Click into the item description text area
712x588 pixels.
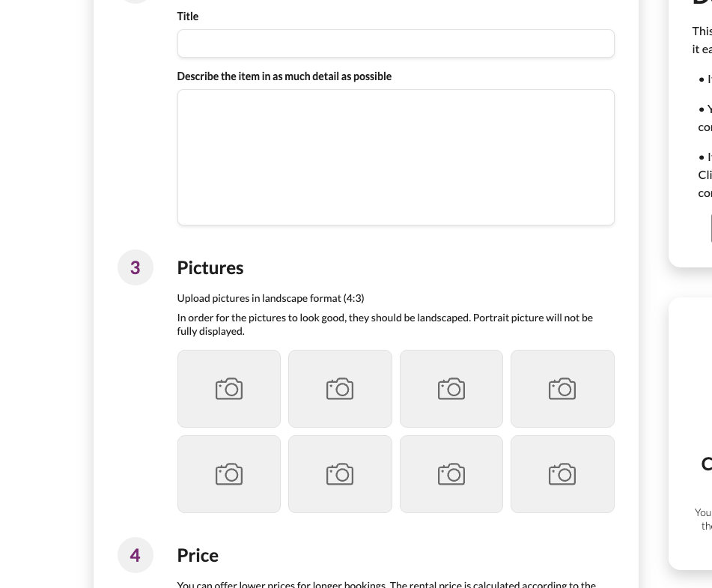(395, 157)
